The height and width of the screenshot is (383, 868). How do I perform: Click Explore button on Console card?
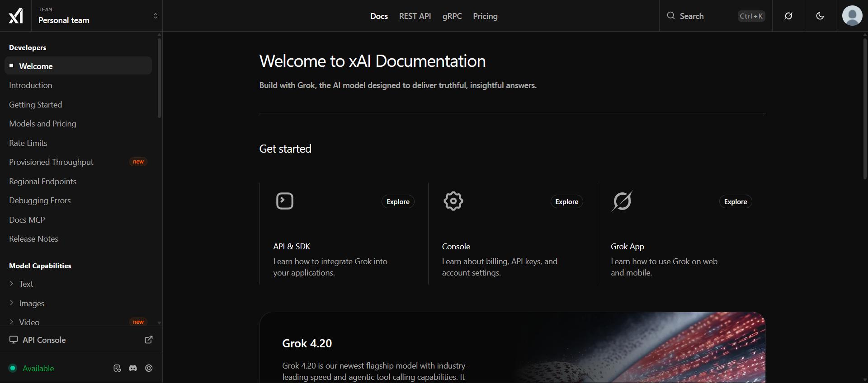click(x=566, y=201)
